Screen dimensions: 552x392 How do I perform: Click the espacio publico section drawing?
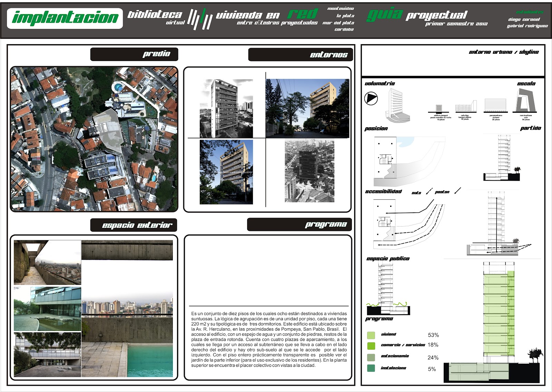388,289
